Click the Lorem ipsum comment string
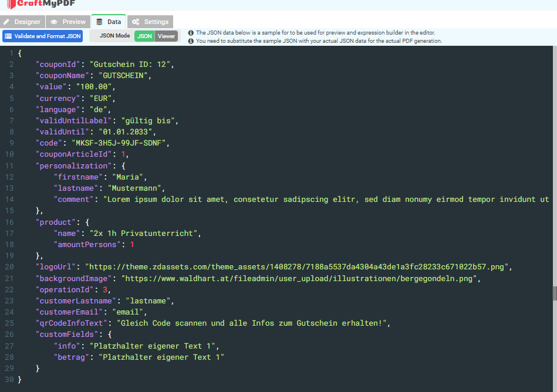The image size is (557, 392). click(326, 199)
